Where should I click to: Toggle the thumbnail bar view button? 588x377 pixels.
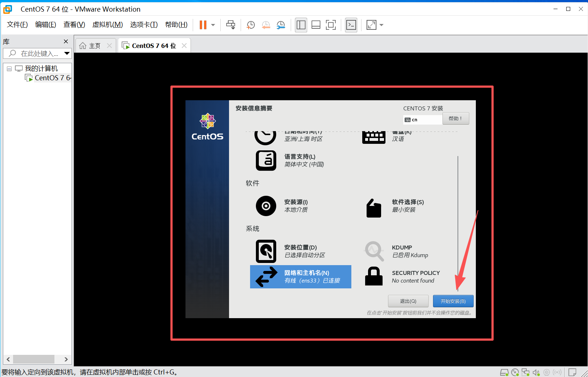[x=316, y=25]
